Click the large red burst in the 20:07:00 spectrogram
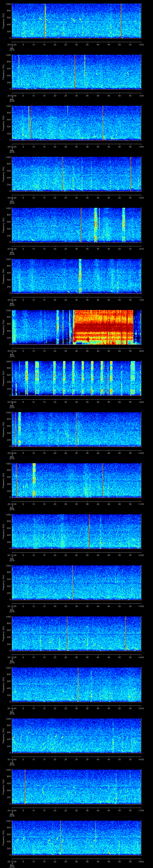Screen dimensions: 153x868 [104, 327]
